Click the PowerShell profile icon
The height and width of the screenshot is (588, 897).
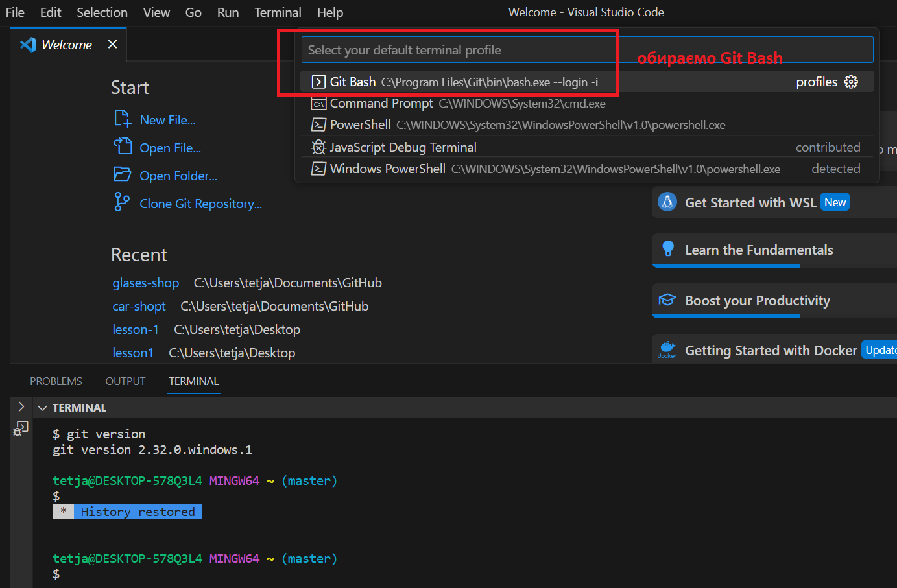click(x=318, y=124)
